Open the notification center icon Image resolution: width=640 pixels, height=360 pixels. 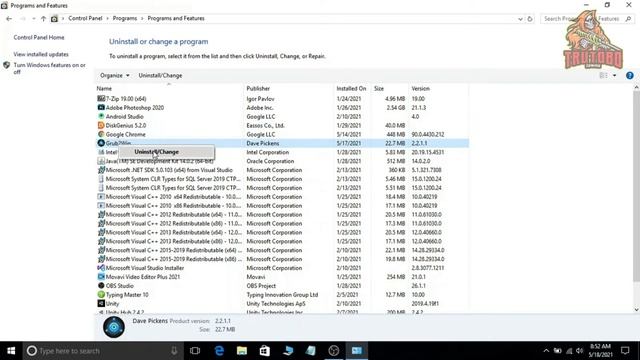[x=625, y=351]
